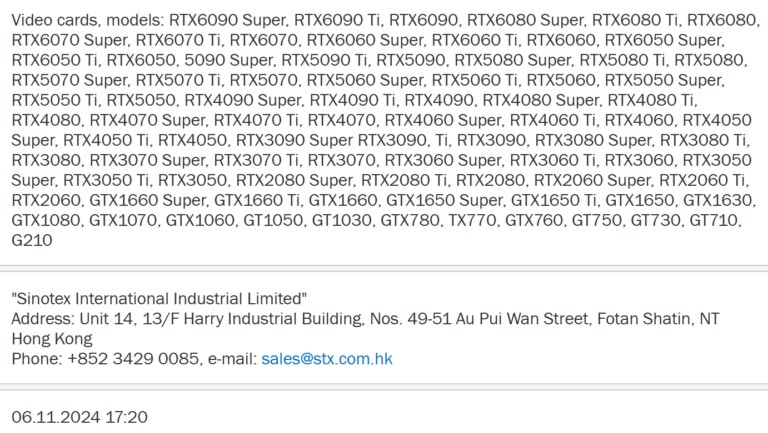Screen dimensions: 768x433
Task: Click the RTX6090 Super model name
Action: pyautogui.click(x=227, y=20)
